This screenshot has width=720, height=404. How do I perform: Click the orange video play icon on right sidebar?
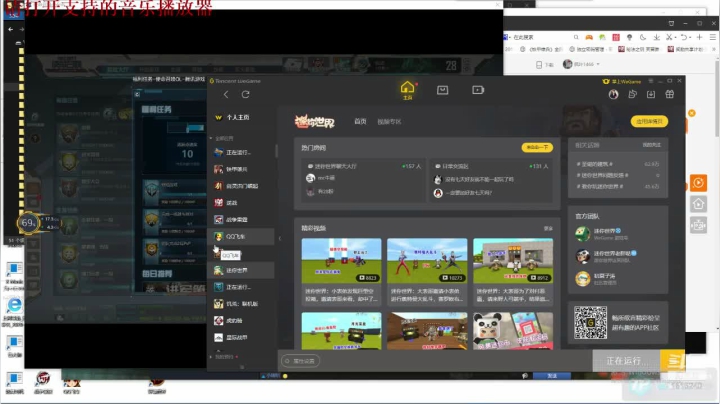698,183
